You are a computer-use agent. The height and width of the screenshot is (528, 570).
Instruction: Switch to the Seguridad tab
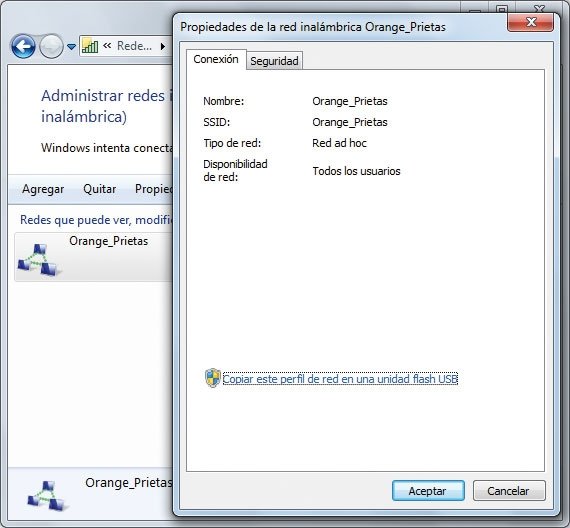click(x=274, y=61)
